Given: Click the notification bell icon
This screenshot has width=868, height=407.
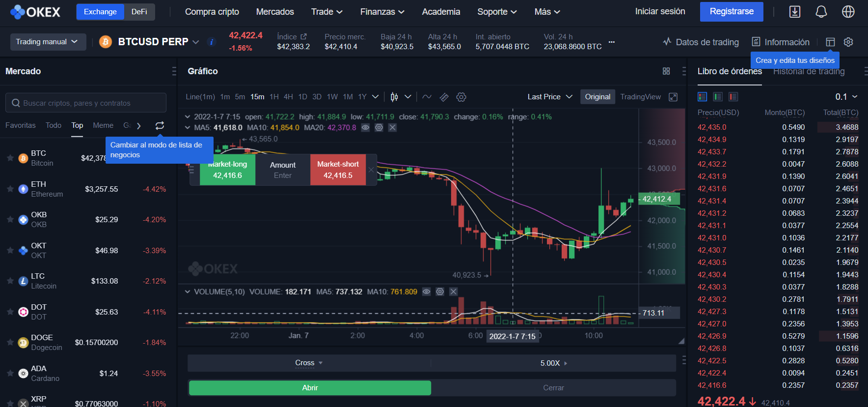Looking at the screenshot, I should point(821,12).
